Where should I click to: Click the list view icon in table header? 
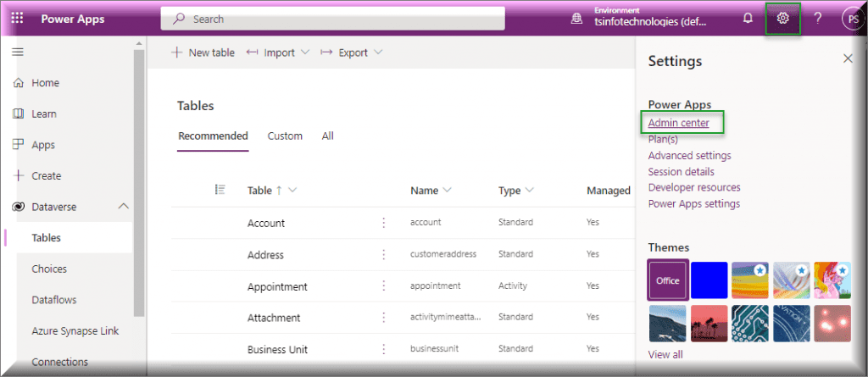pyautogui.click(x=220, y=190)
